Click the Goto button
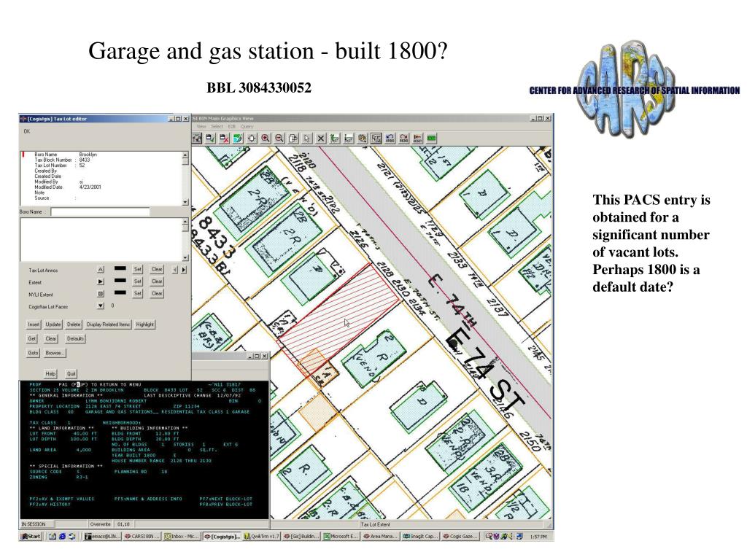This screenshot has height=560, width=747. [x=33, y=353]
